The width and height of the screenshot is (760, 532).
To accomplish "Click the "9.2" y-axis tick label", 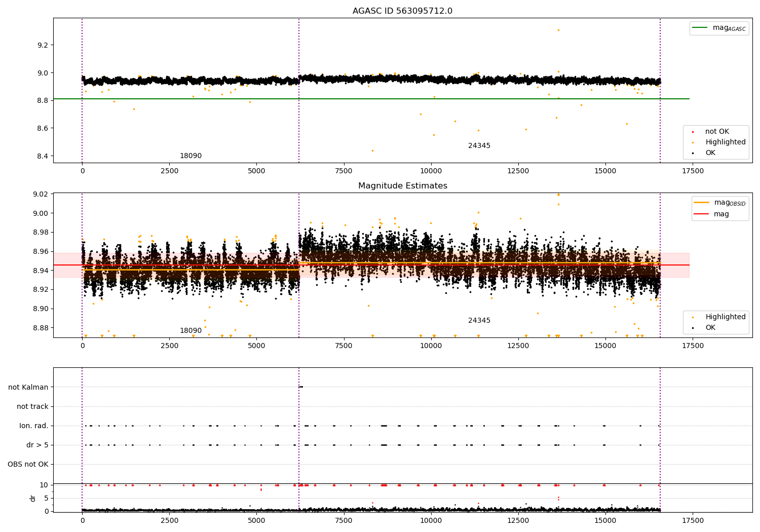I will coord(43,45).
